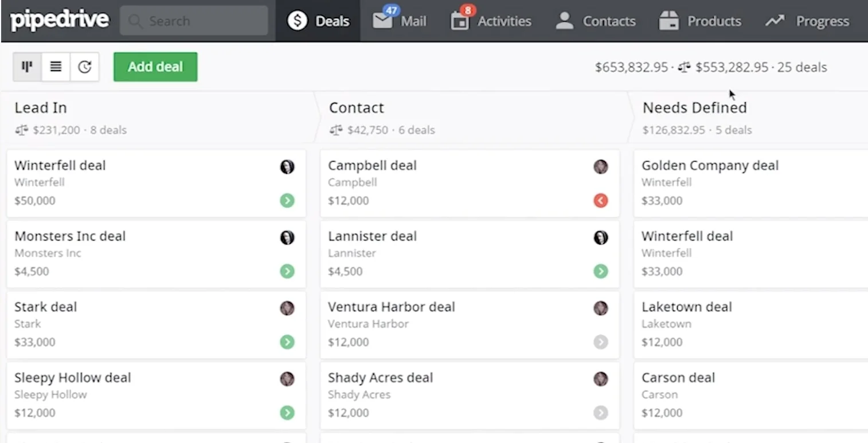Click green activity arrow on Lead In Winterfell deal
Image resolution: width=868 pixels, height=443 pixels.
click(x=287, y=201)
